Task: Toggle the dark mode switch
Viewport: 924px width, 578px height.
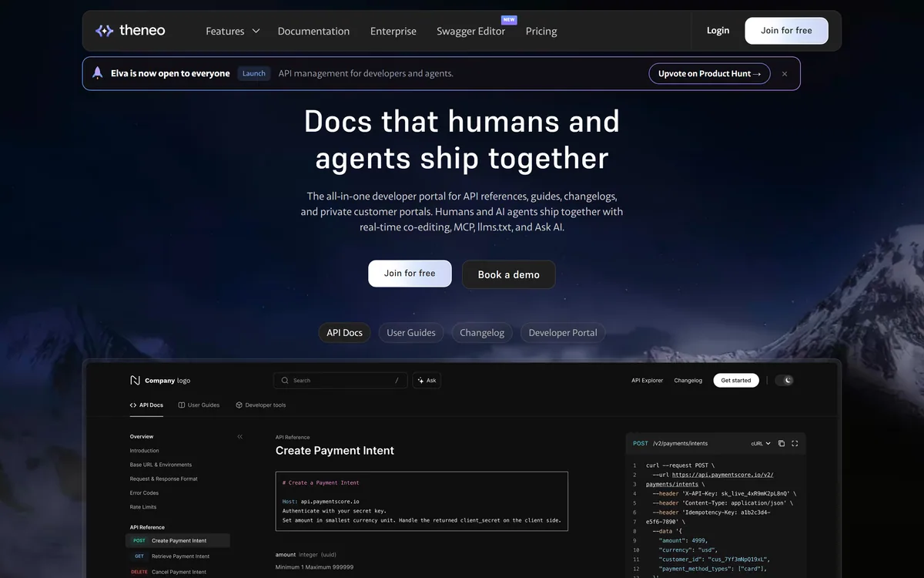Action: (x=784, y=381)
